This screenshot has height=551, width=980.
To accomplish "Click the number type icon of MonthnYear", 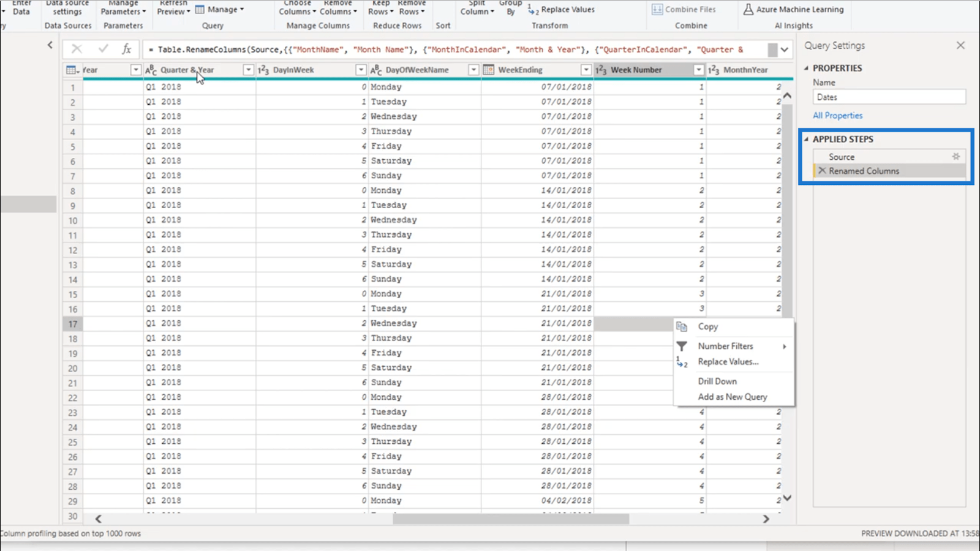I will point(714,70).
